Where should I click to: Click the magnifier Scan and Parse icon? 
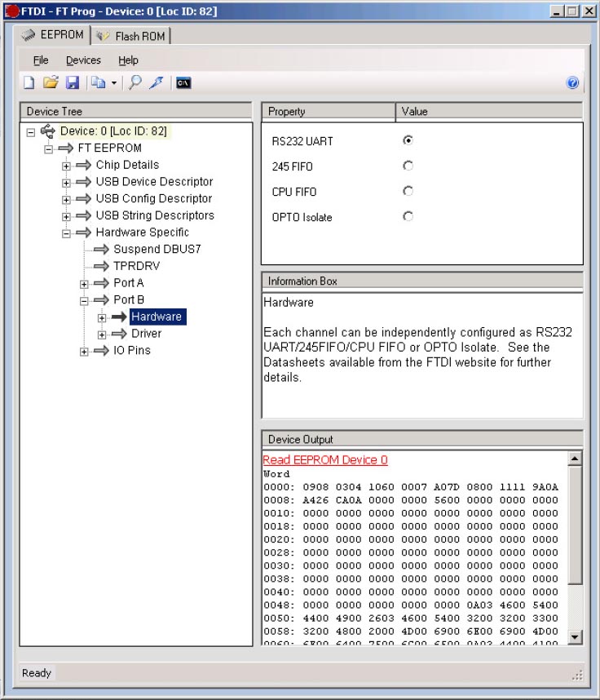(x=135, y=82)
